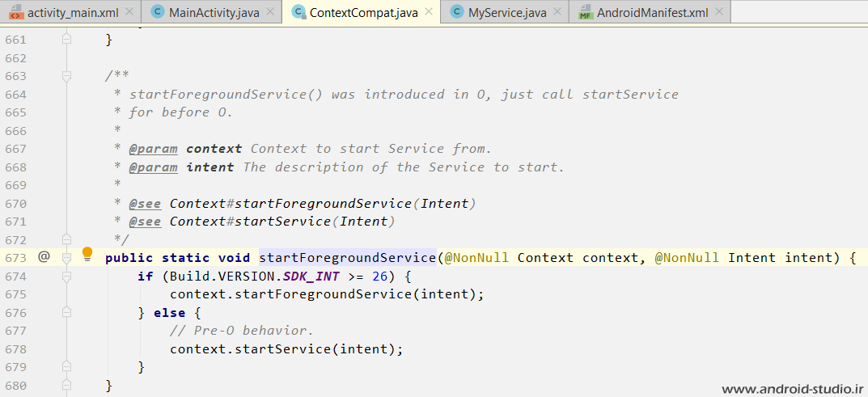
Task: Collapse the startForegroundService method at line 673
Action: pyautogui.click(x=66, y=258)
